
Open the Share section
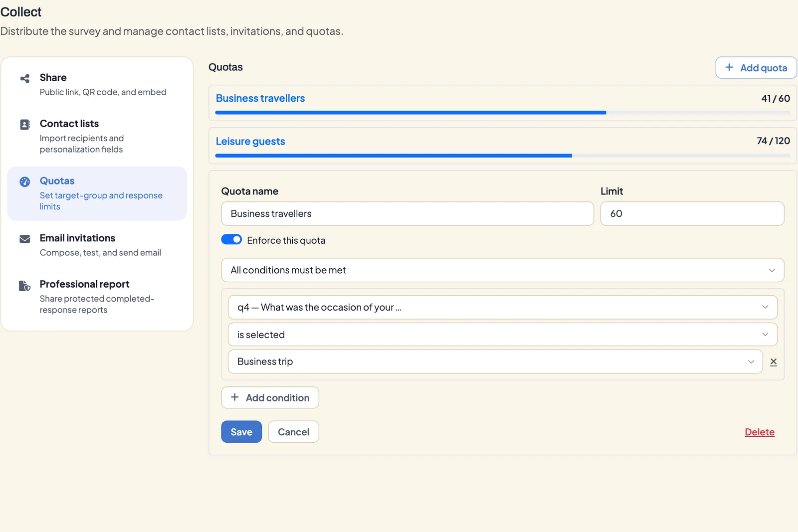tap(97, 84)
